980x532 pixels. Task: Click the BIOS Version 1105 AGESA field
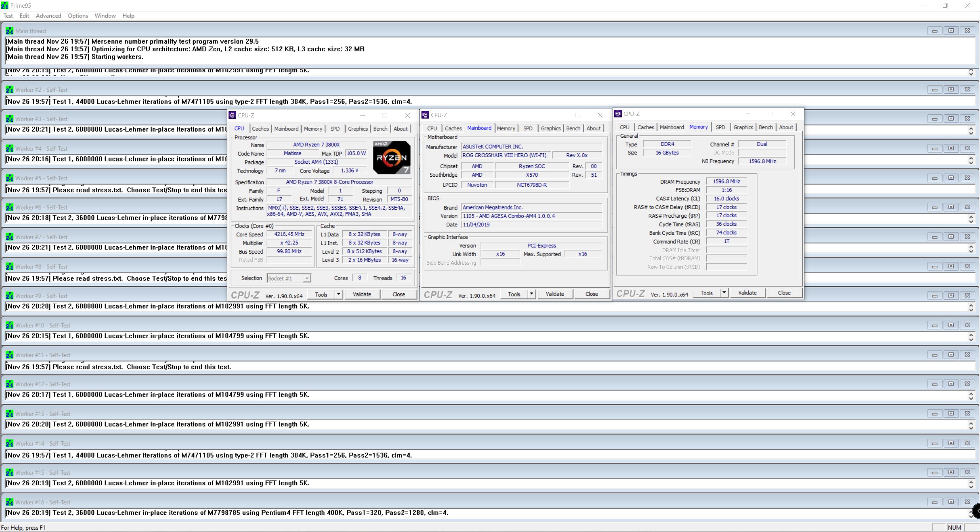(531, 216)
